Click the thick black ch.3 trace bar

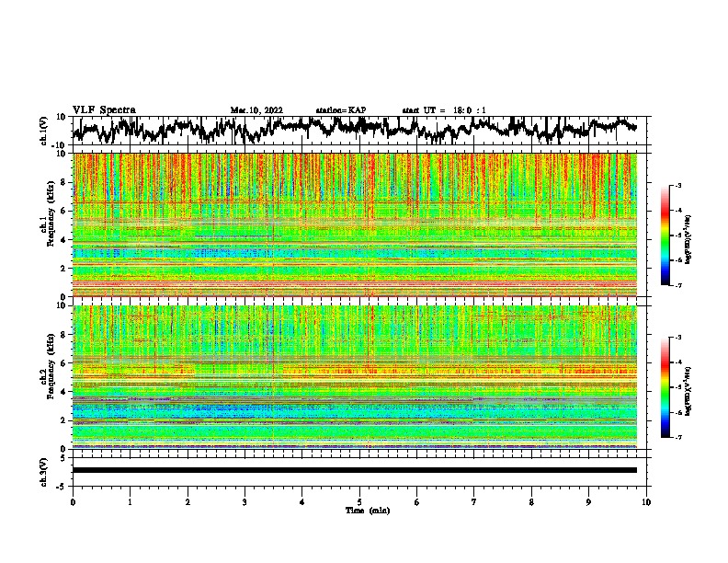(x=355, y=470)
